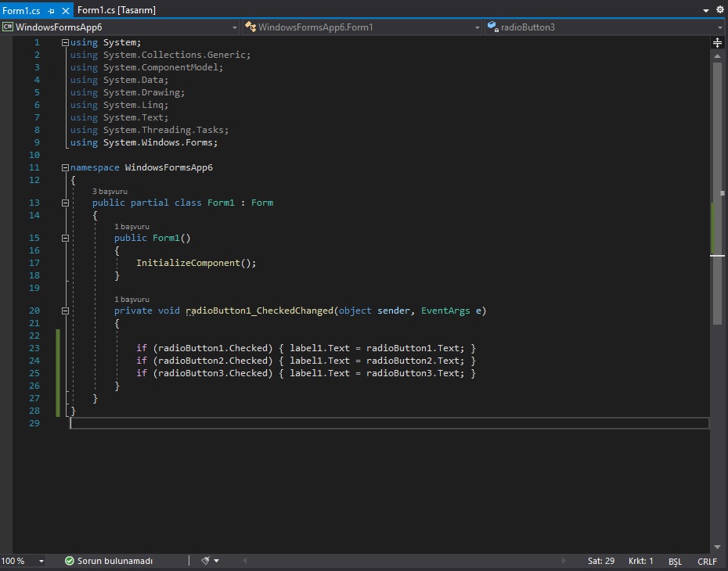Click the field icon beside radioButton3
Image resolution: width=728 pixels, height=571 pixels.
pos(492,27)
